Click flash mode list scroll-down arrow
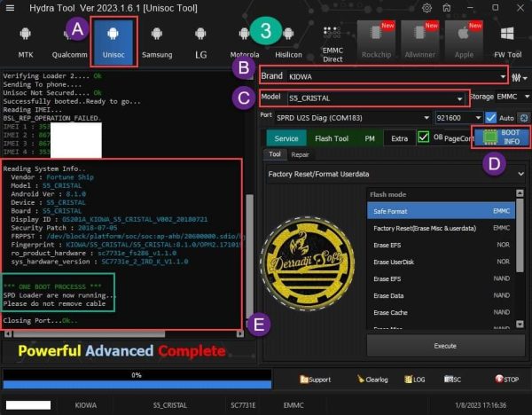This screenshot has height=415, width=532. [520, 324]
